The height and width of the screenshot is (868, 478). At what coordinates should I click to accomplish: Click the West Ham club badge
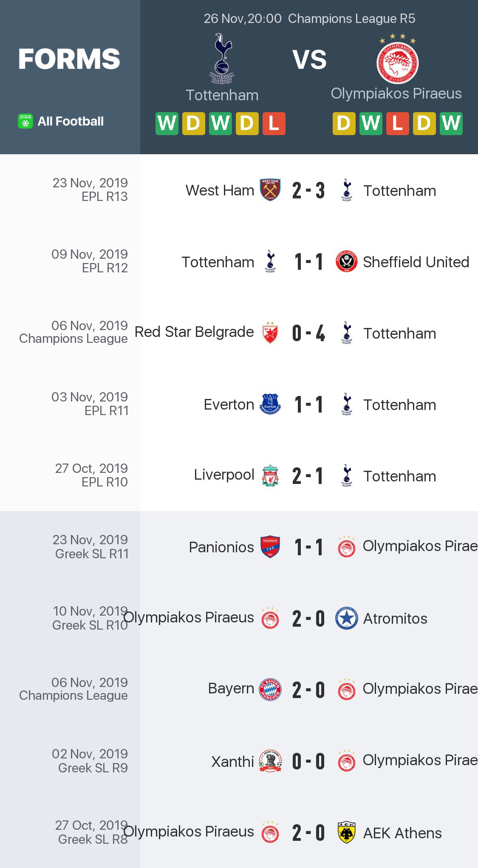270,190
